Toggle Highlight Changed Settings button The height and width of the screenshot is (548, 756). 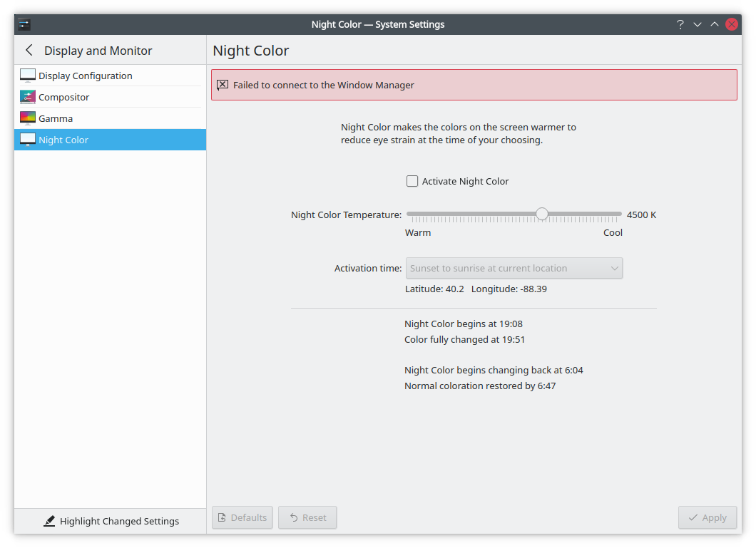111,521
